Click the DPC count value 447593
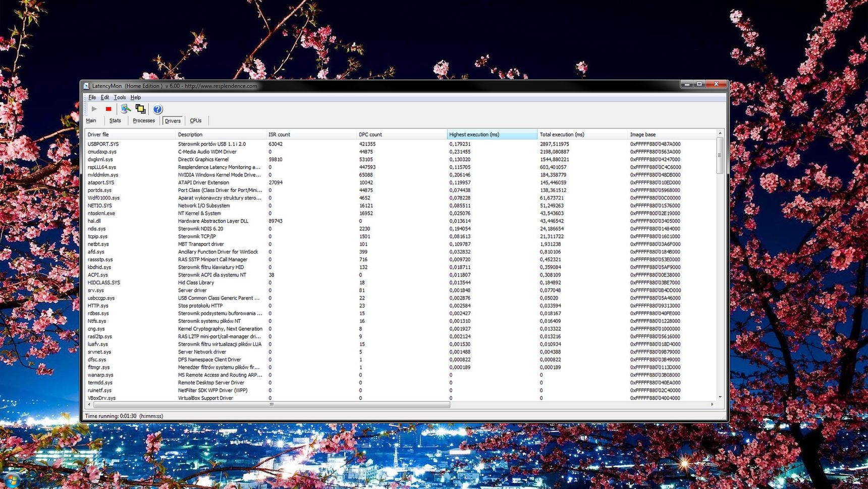The height and width of the screenshot is (489, 868). pyautogui.click(x=367, y=167)
